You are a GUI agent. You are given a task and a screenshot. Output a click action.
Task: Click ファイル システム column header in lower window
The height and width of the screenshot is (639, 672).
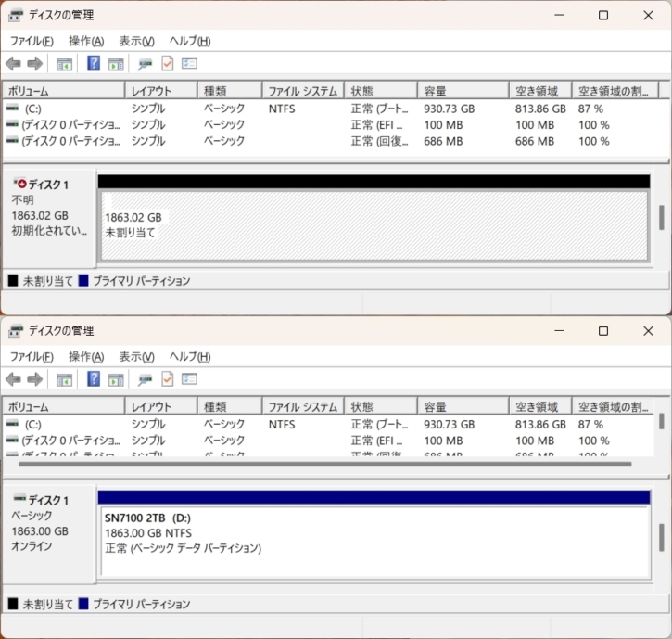[x=302, y=406]
